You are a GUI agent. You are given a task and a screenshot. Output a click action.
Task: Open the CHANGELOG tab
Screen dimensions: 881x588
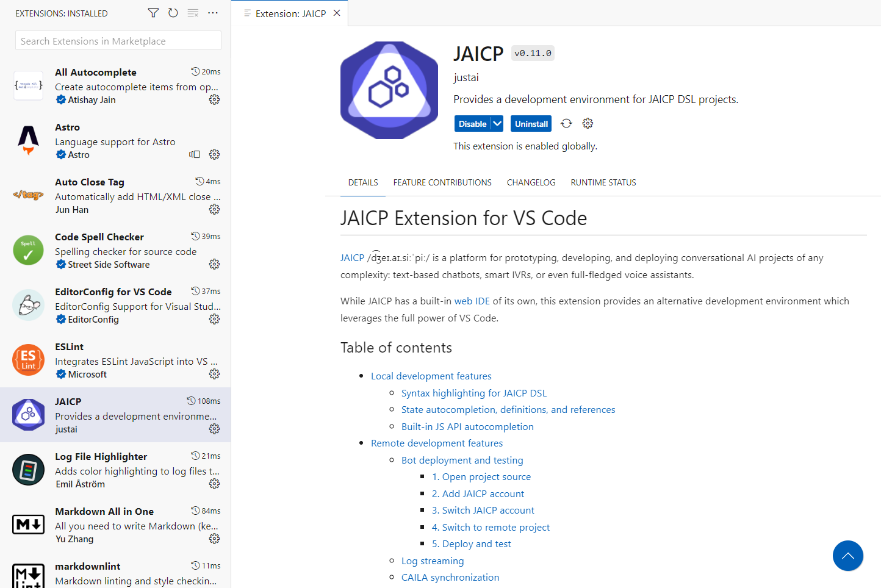pyautogui.click(x=531, y=182)
